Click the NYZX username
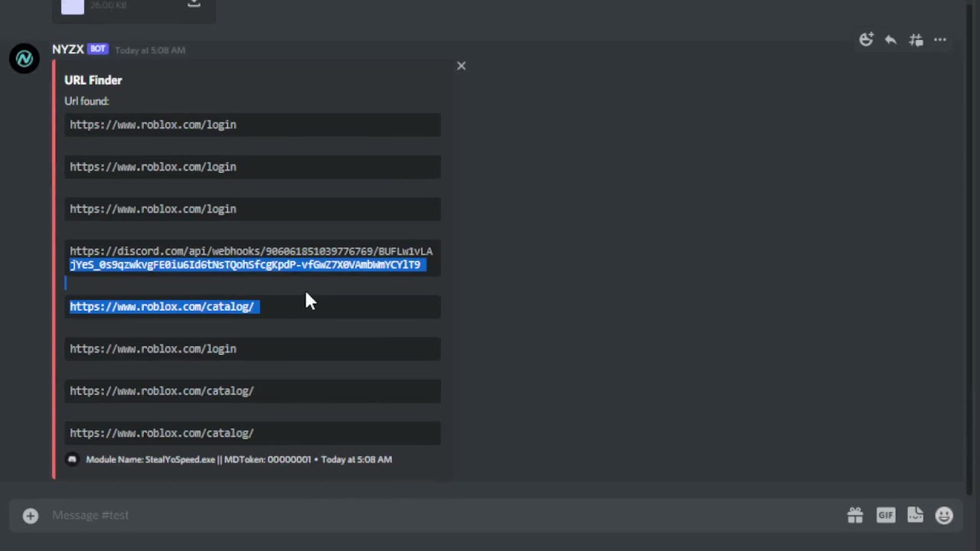 (68, 49)
